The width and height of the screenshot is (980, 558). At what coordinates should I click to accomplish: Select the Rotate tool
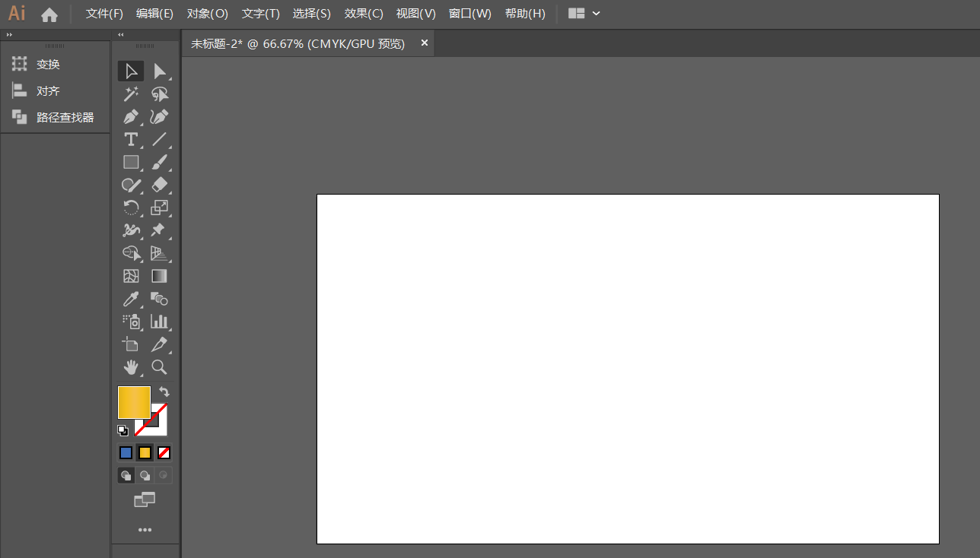click(x=131, y=208)
